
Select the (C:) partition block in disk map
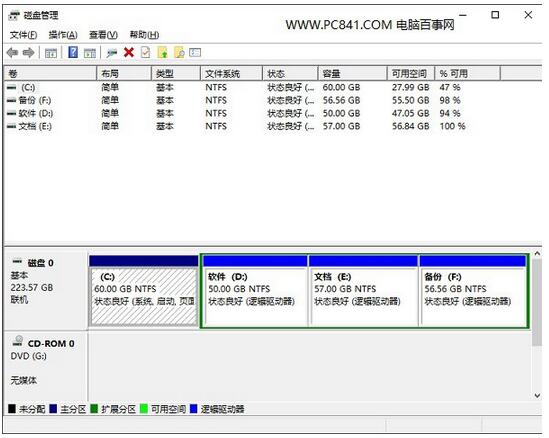[144, 291]
